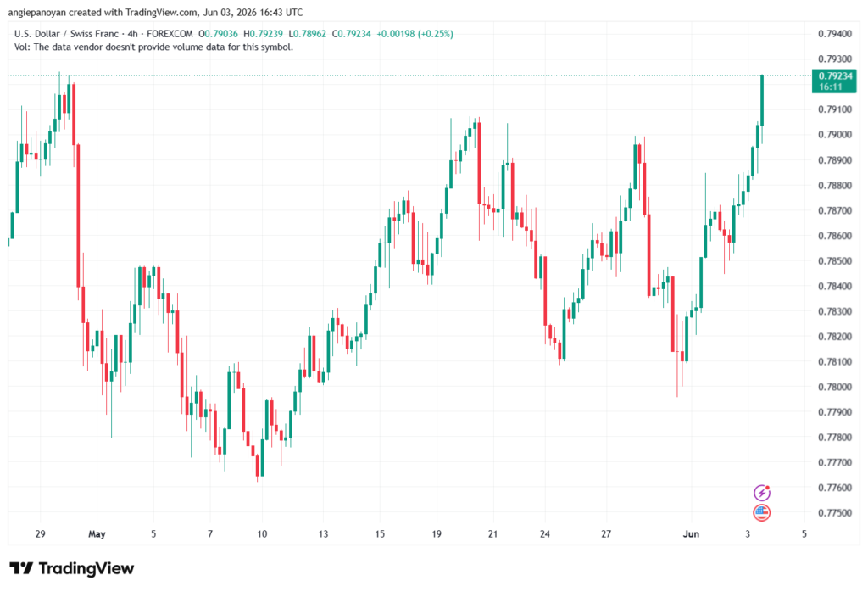The height and width of the screenshot is (592, 868).
Task: Click the 0.79400 price axis label
Action: click(835, 34)
